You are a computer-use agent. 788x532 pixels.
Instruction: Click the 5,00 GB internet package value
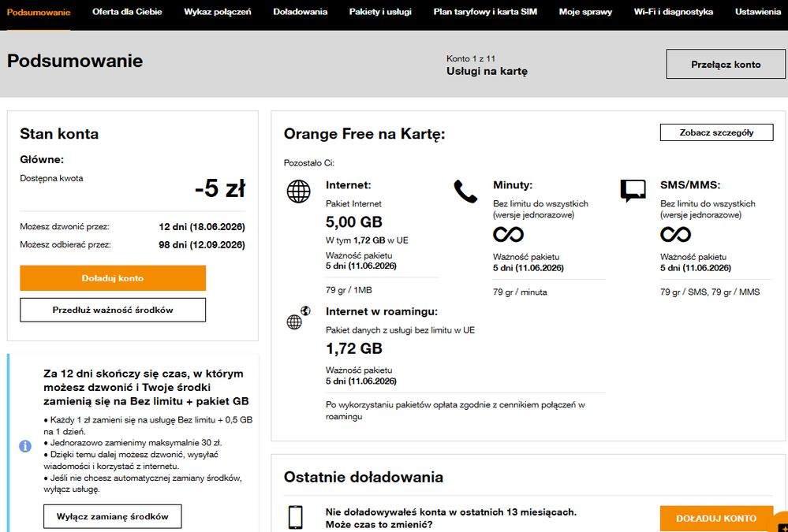[354, 221]
